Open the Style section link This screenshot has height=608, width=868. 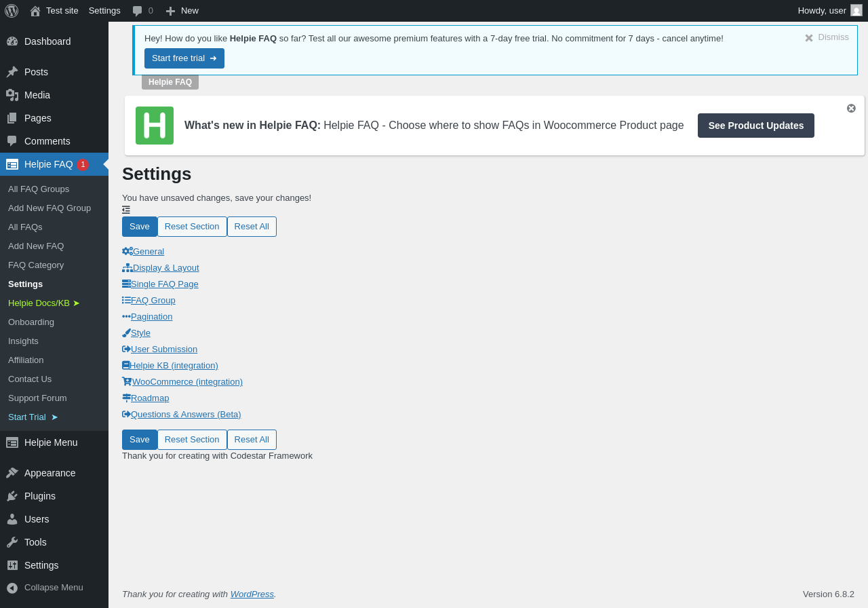click(x=140, y=332)
